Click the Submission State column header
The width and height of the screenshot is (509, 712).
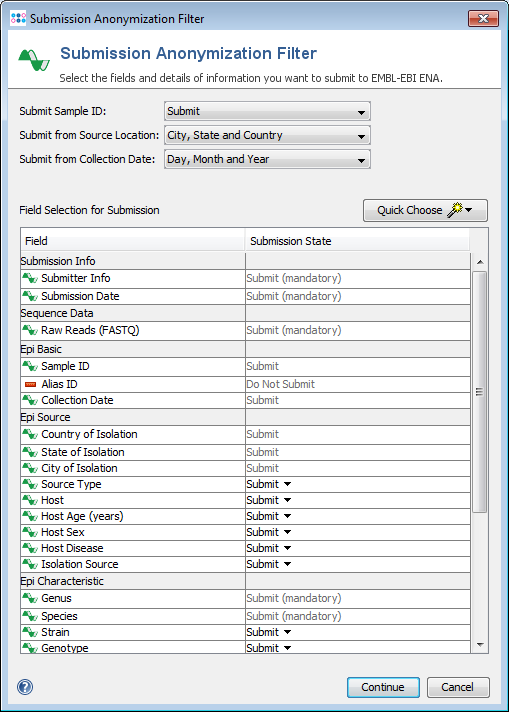click(x=357, y=241)
